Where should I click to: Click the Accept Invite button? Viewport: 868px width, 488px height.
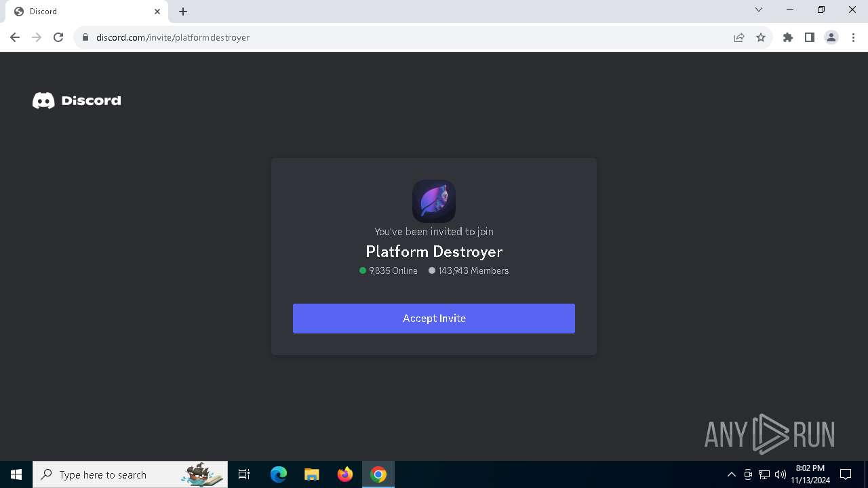pos(434,319)
